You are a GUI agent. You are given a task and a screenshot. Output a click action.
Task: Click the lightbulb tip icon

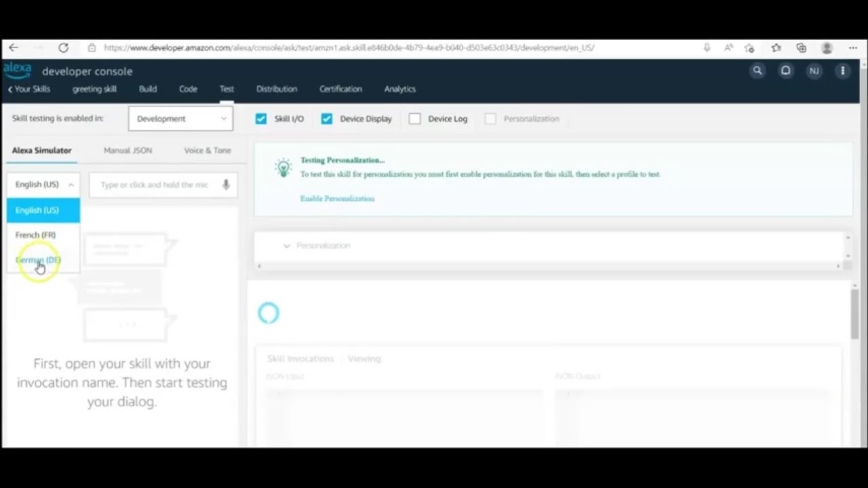point(283,167)
